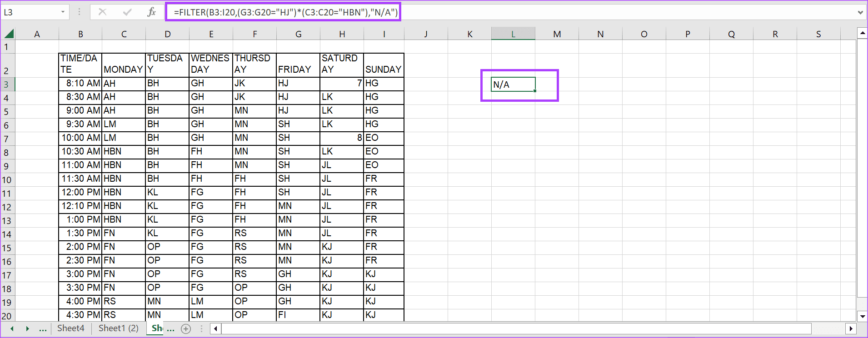Select EO cell in 10:30 AM row
868x338 pixels.
point(384,152)
